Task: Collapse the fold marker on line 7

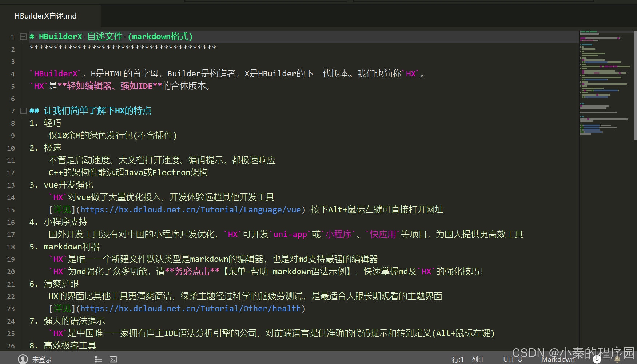Action: click(x=23, y=111)
